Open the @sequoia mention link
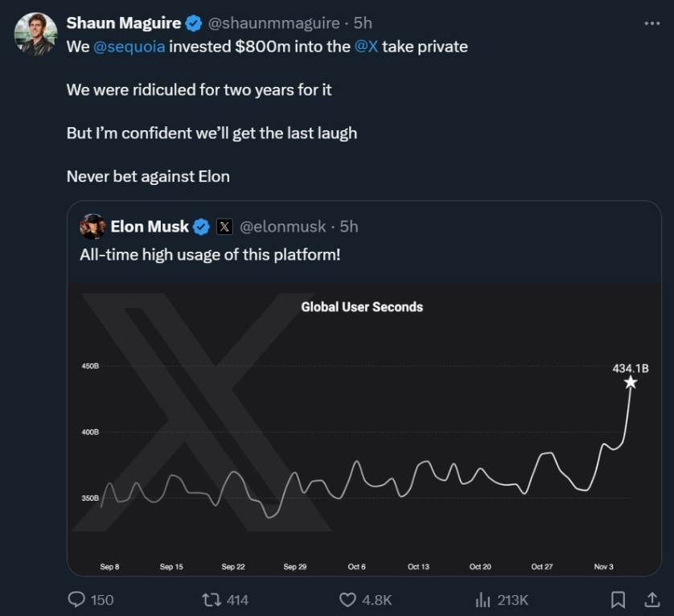674x616 pixels. [129, 47]
